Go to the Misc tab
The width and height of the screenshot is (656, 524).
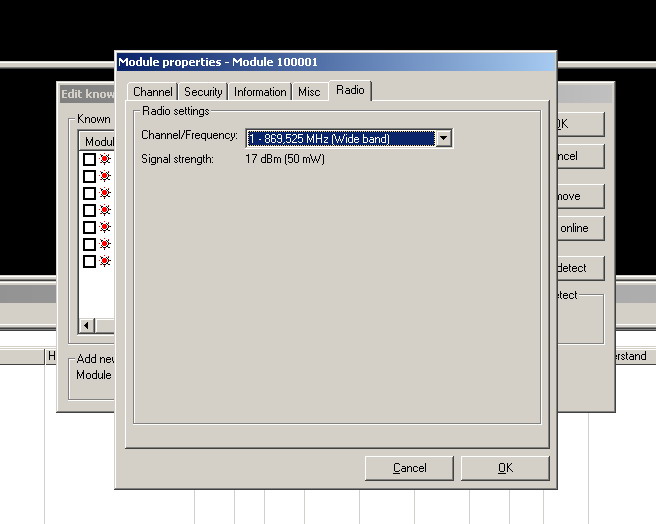click(x=309, y=92)
